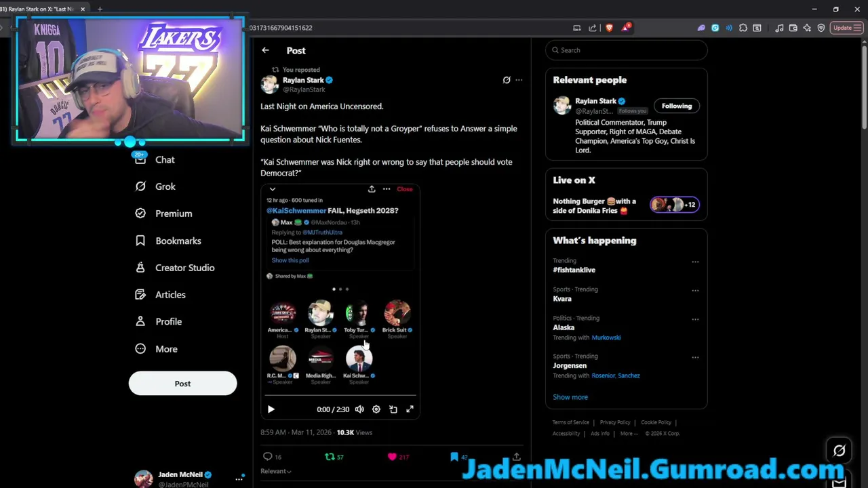
Task: Click the reply icon with 16 replies
Action: pyautogui.click(x=267, y=457)
